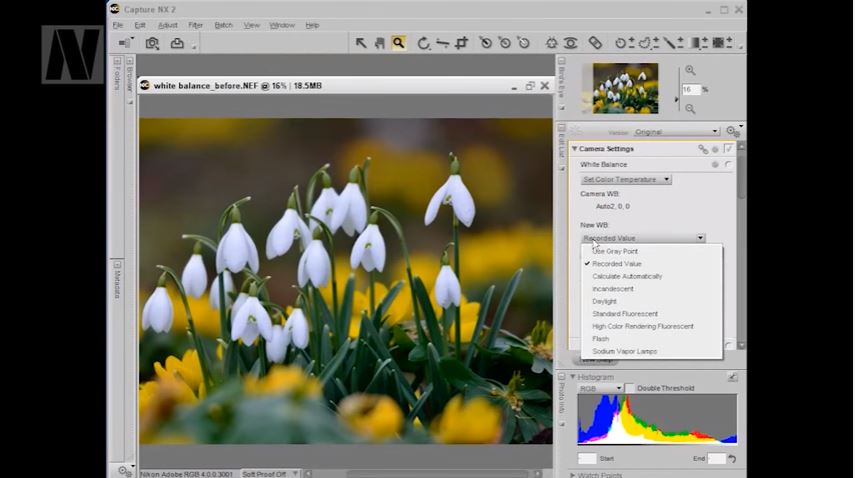Select the Crop tool
Screen dimensions: 855x478
click(x=461, y=43)
